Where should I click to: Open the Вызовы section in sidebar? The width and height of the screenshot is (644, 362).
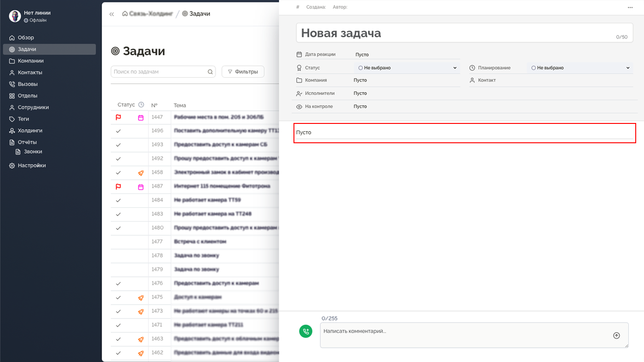tap(28, 84)
